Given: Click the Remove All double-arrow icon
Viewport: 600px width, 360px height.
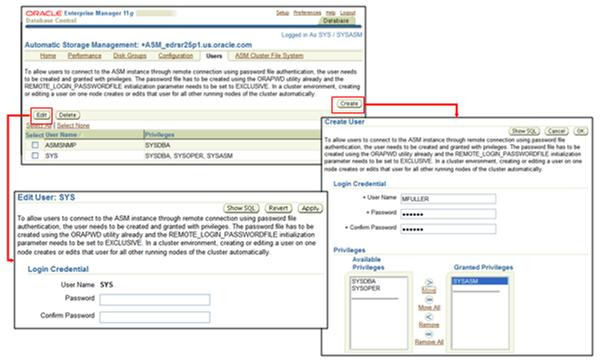Looking at the screenshot, I should [x=429, y=334].
